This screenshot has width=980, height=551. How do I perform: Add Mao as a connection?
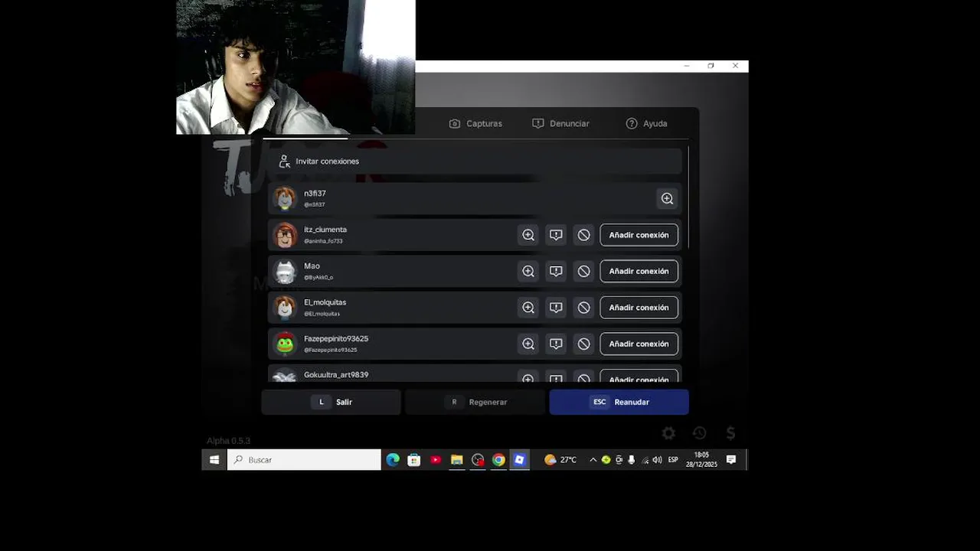click(x=639, y=271)
